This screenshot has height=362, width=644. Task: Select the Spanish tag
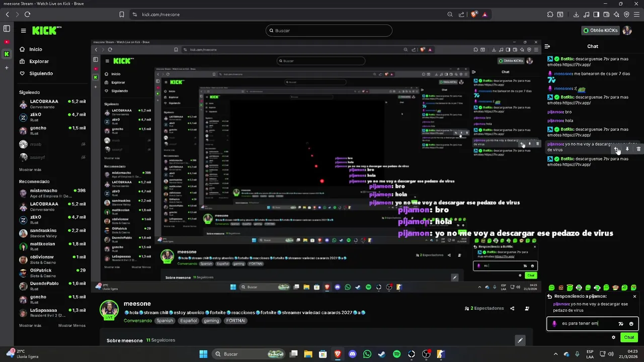tap(165, 321)
